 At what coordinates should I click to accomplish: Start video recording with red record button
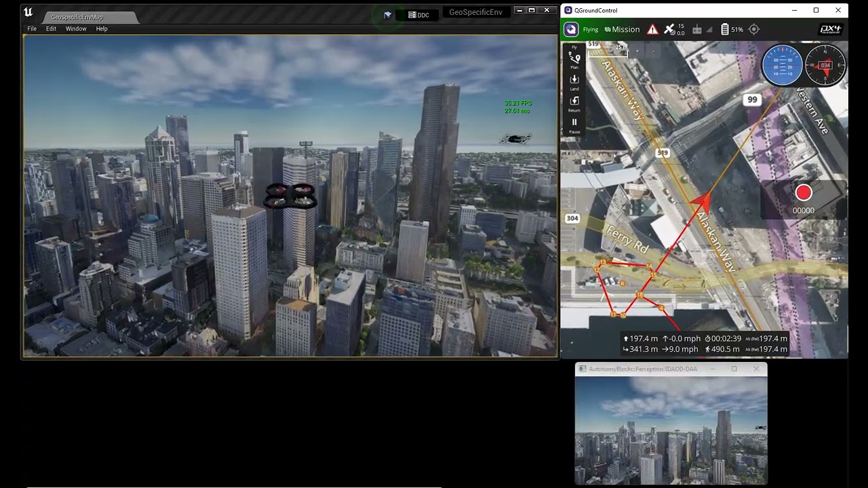[x=804, y=193]
